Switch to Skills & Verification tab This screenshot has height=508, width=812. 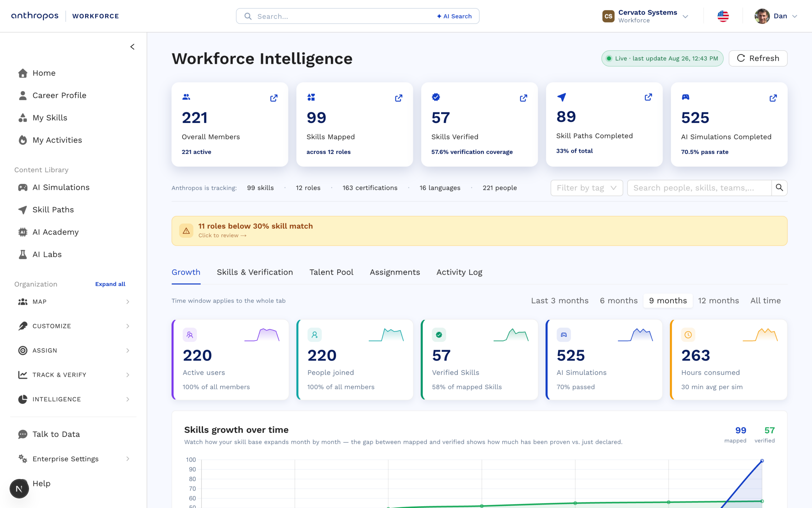click(x=255, y=272)
